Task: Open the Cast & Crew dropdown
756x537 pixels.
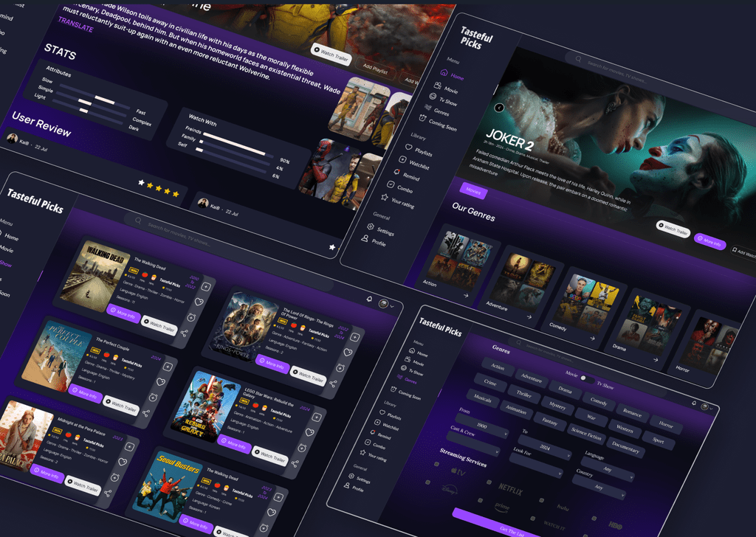Action: (x=473, y=443)
